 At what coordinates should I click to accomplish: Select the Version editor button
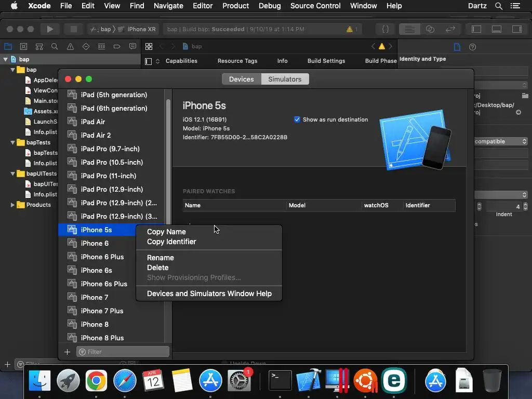450,29
